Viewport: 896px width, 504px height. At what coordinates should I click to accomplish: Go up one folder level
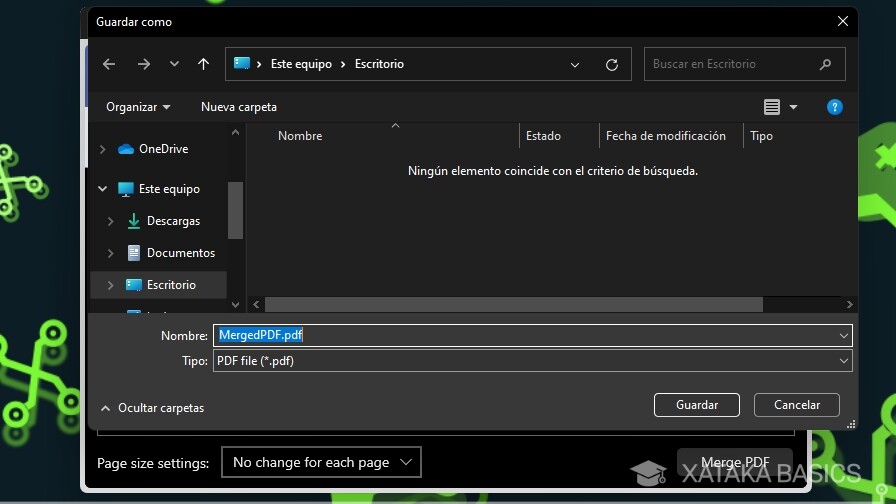coord(203,64)
